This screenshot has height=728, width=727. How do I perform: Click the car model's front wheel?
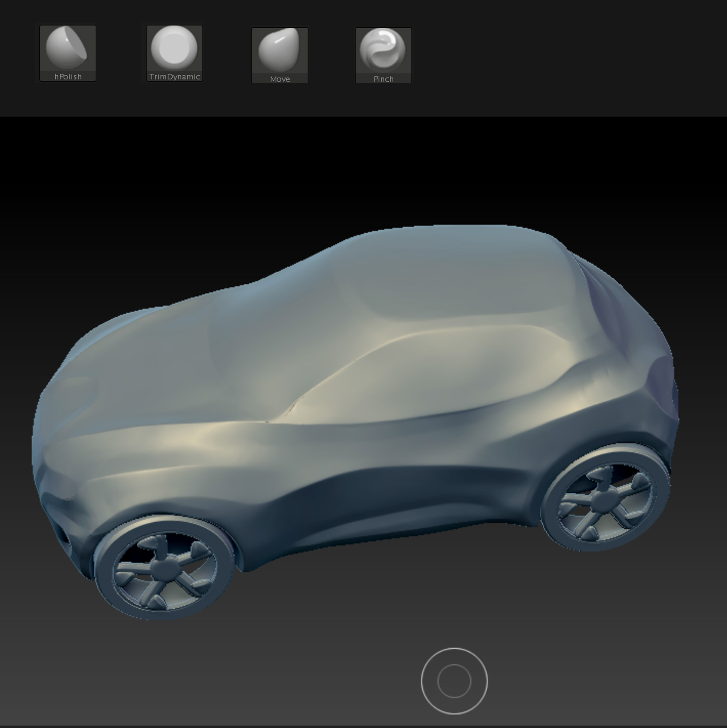pyautogui.click(x=165, y=567)
